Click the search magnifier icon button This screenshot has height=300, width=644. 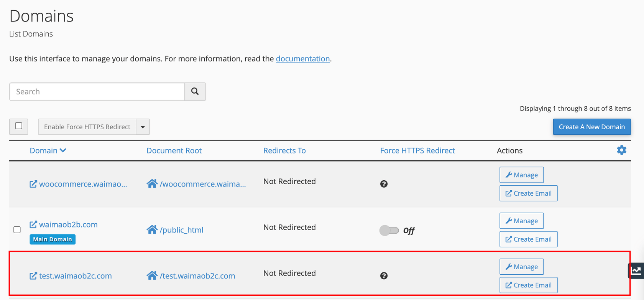coord(195,92)
